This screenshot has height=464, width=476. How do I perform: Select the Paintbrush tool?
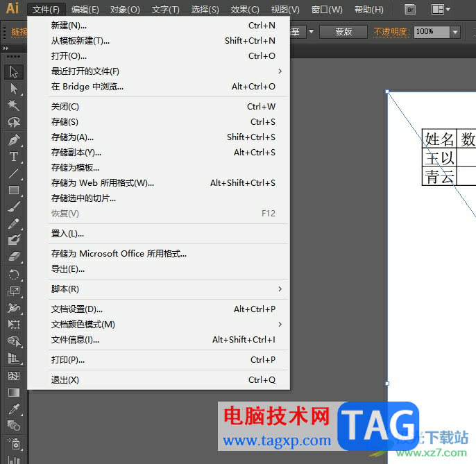point(14,207)
